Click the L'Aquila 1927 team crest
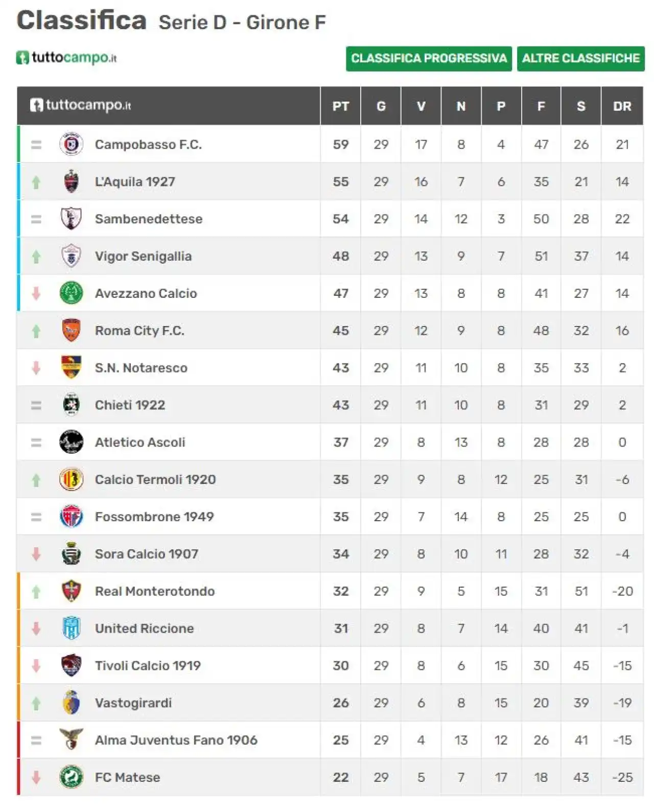This screenshot has height=812, width=654. [x=72, y=181]
